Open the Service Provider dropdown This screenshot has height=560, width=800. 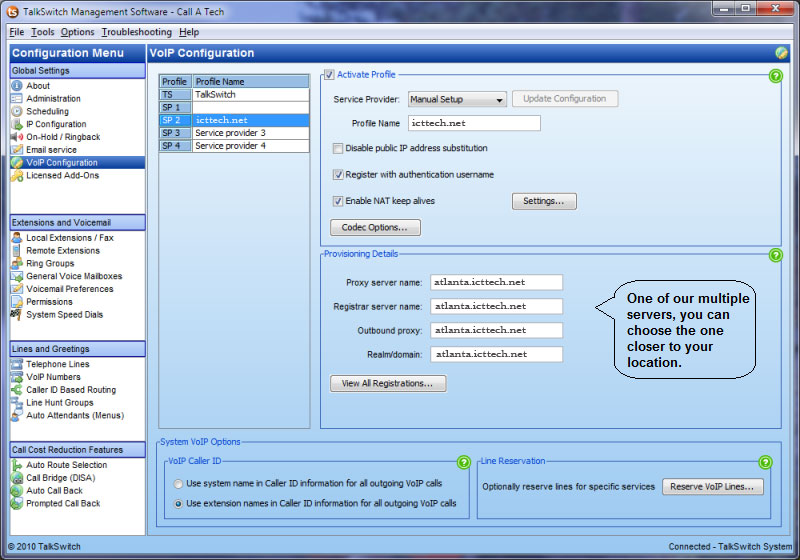coord(458,99)
